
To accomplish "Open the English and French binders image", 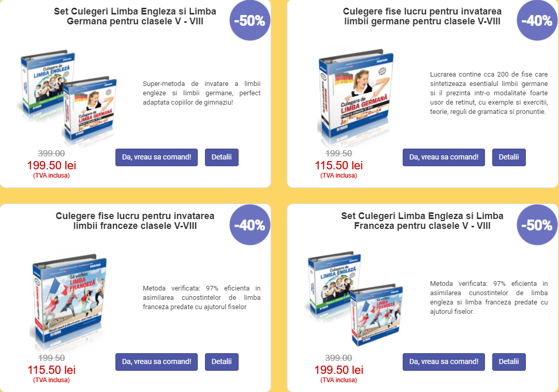I will [354, 299].
